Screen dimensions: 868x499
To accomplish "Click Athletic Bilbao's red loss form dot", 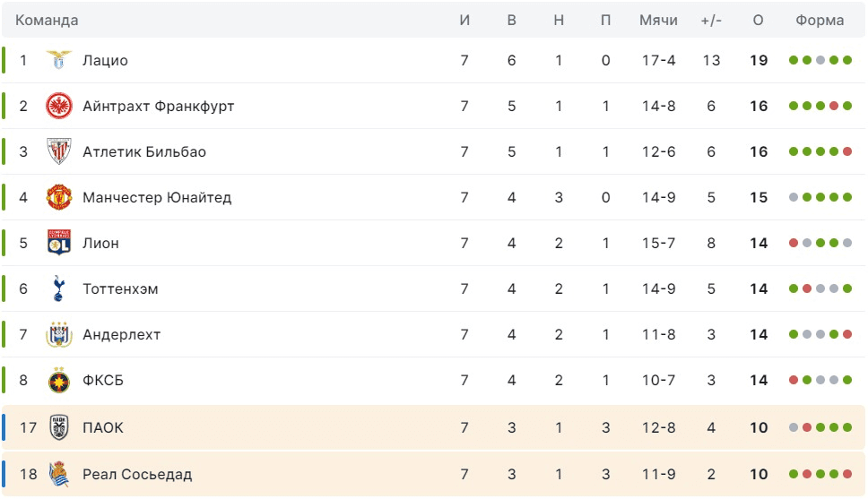I will pyautogui.click(x=846, y=152).
